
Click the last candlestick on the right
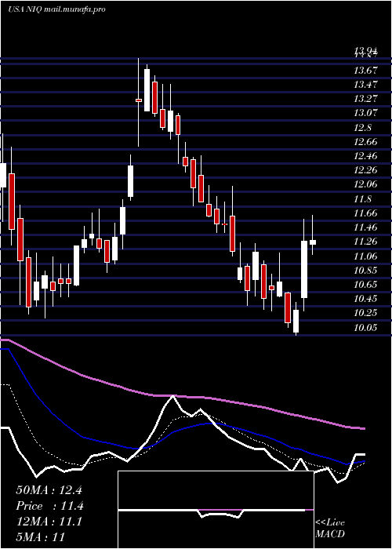(x=313, y=242)
